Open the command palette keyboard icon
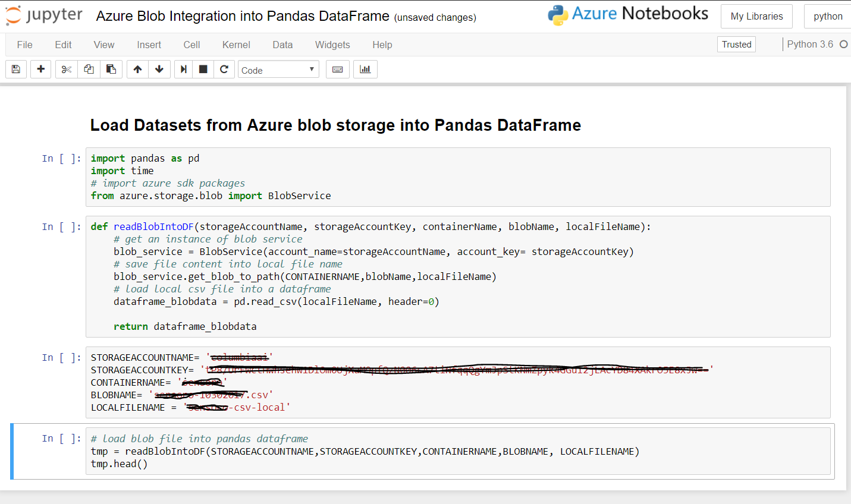 tap(337, 70)
